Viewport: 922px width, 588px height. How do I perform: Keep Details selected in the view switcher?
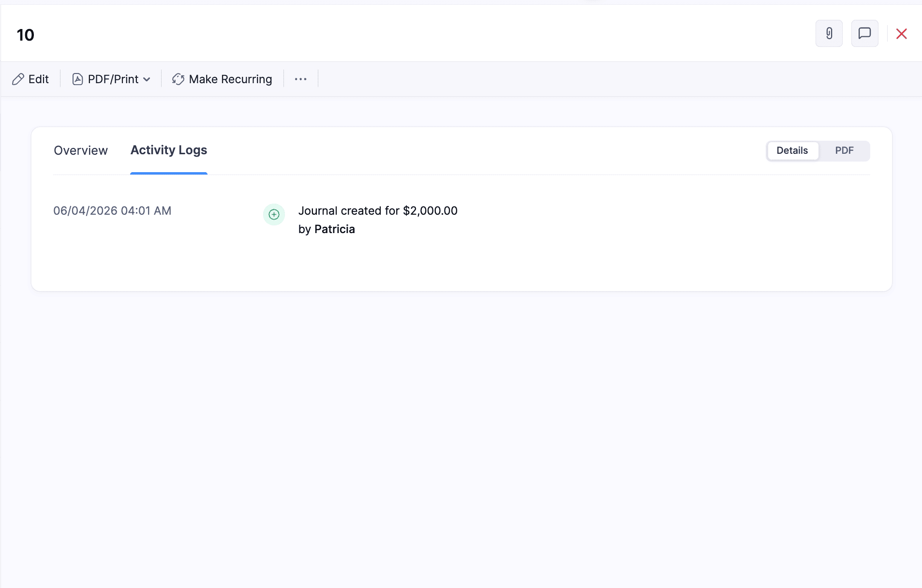(792, 150)
